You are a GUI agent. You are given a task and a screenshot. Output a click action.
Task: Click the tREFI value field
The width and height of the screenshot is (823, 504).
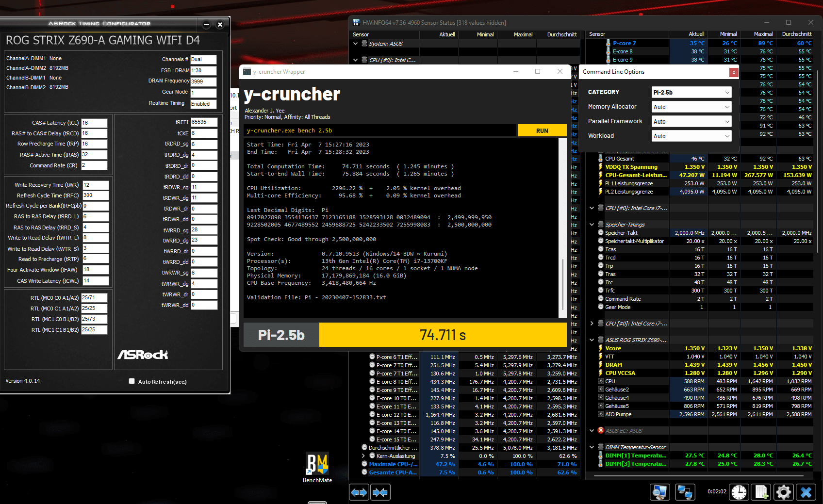pos(204,122)
